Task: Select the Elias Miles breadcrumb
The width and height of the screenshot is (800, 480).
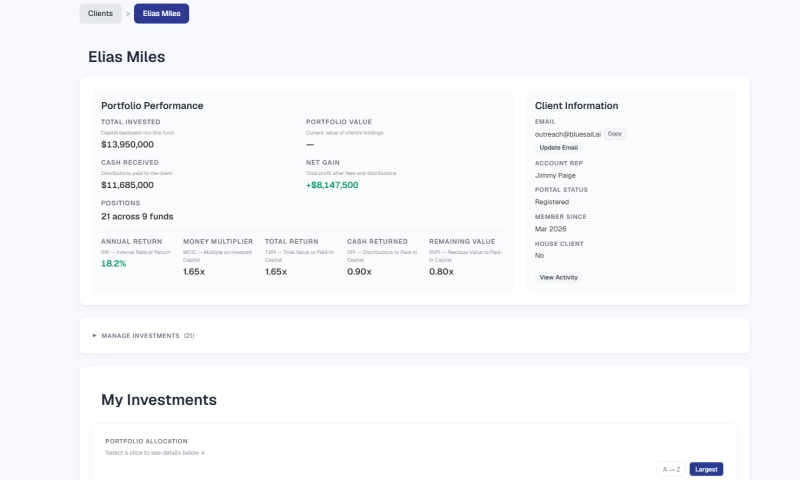Action: [161, 13]
